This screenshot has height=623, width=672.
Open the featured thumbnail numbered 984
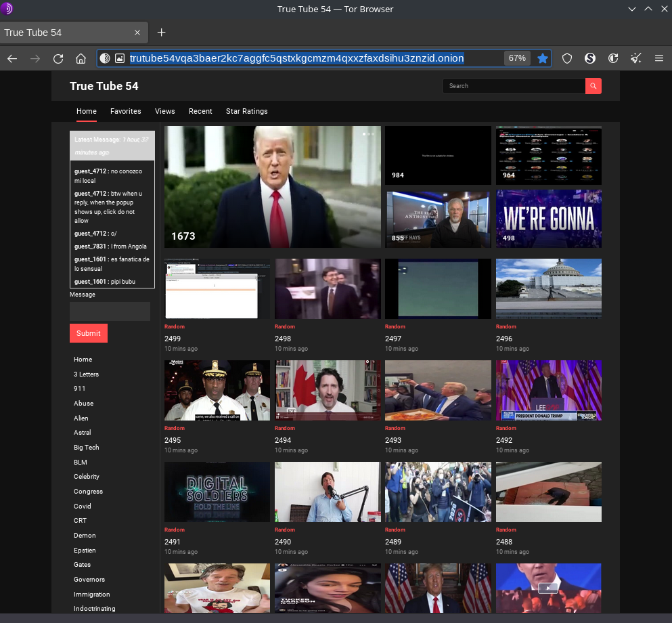(438, 155)
